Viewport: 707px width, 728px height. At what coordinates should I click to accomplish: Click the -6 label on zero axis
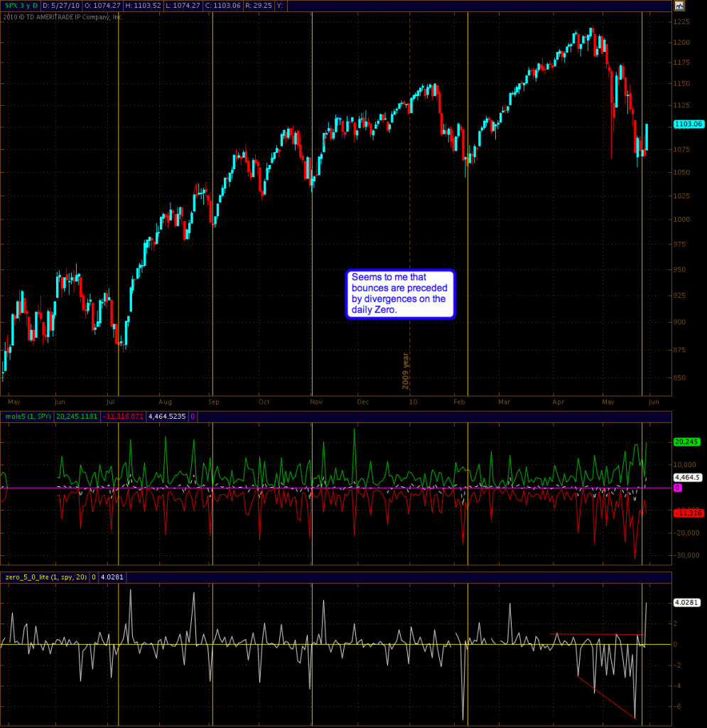point(676,707)
